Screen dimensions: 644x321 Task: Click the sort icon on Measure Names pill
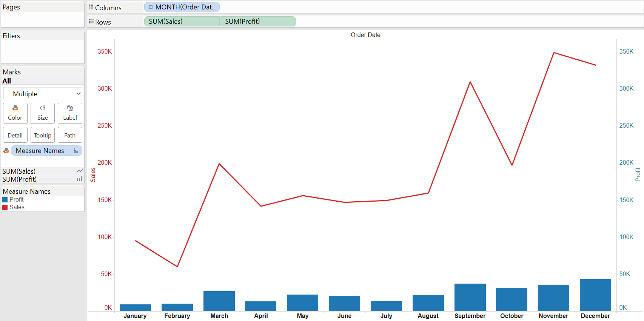point(75,151)
